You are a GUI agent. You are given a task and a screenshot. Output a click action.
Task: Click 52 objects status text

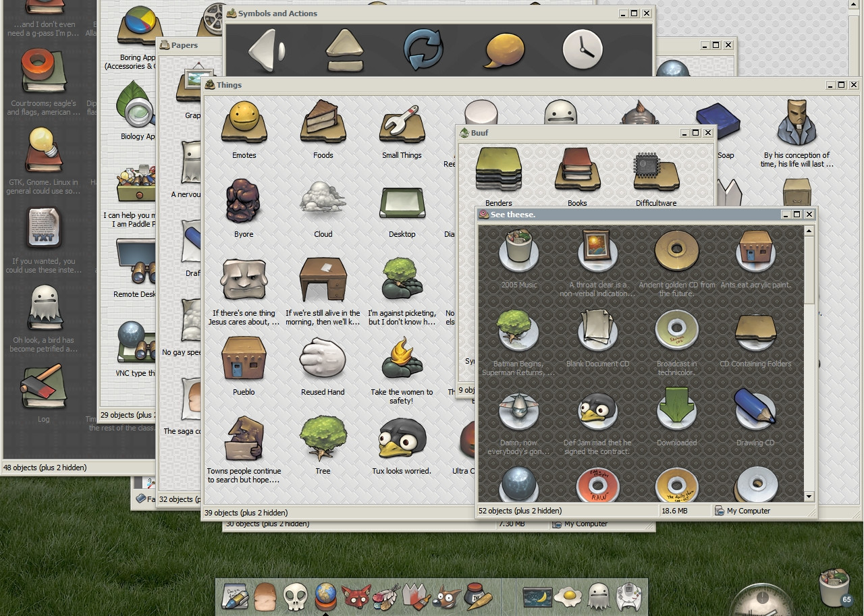click(x=520, y=511)
